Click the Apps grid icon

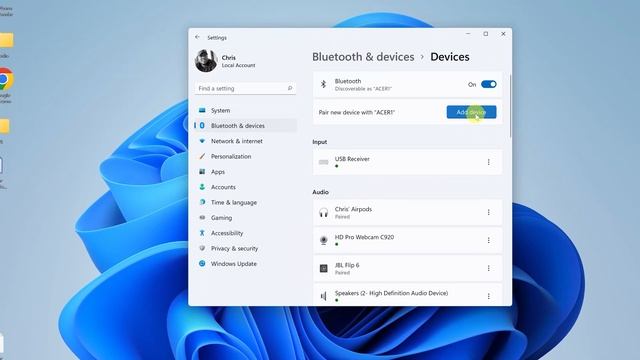point(202,172)
